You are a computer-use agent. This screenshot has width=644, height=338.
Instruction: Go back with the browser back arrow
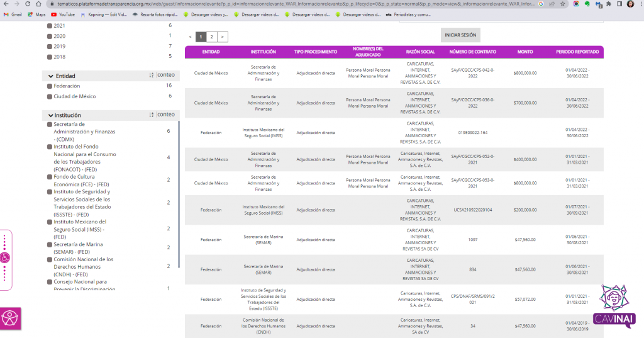[6, 4]
